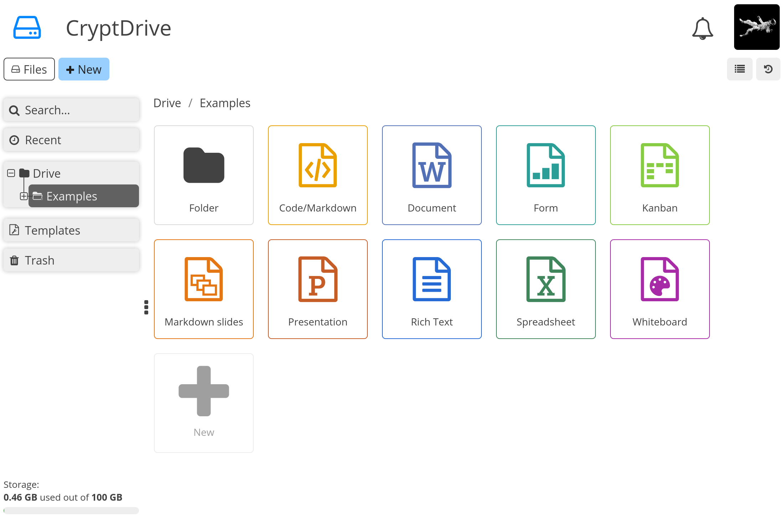The width and height of the screenshot is (784, 532).
Task: Open the Code/Markdown file type
Action: pos(317,175)
